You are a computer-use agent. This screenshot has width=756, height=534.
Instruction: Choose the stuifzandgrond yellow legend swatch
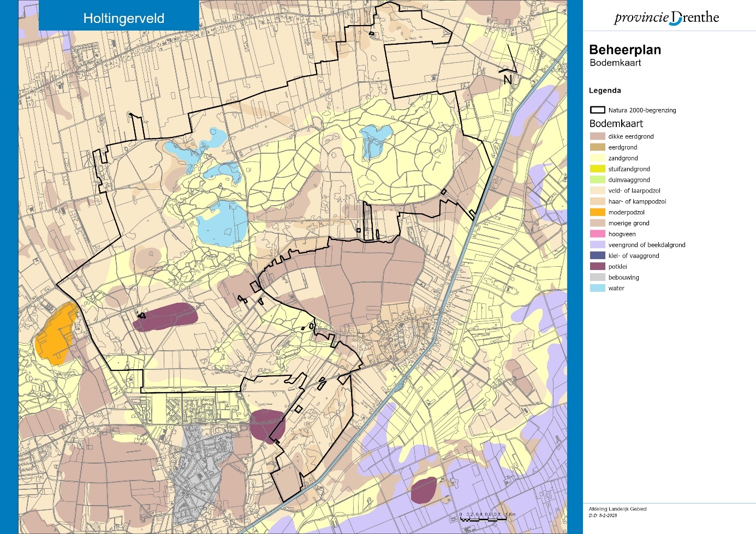tap(597, 169)
